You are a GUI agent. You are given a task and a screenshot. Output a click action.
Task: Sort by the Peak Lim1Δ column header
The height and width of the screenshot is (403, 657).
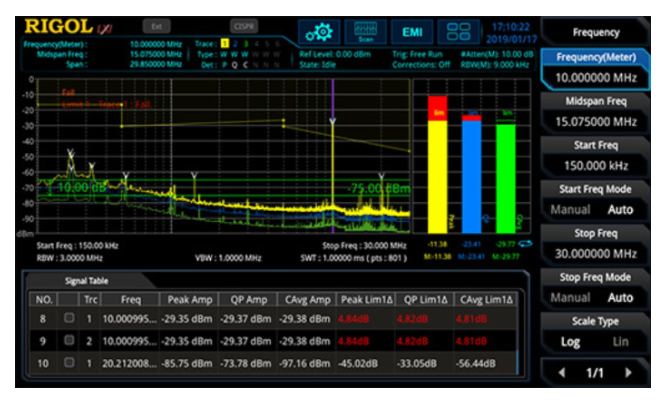pyautogui.click(x=367, y=300)
